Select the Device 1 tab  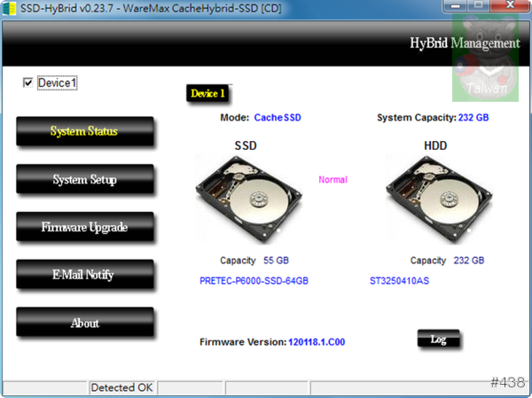[207, 93]
